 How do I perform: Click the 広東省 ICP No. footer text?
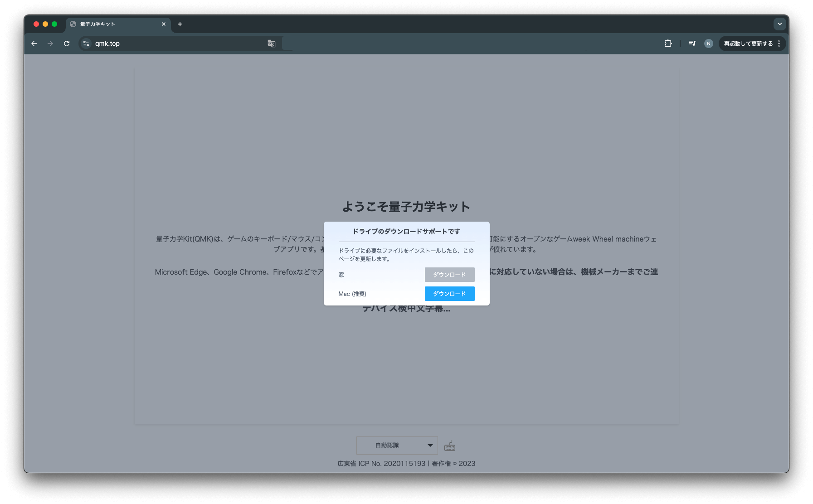pos(381,464)
